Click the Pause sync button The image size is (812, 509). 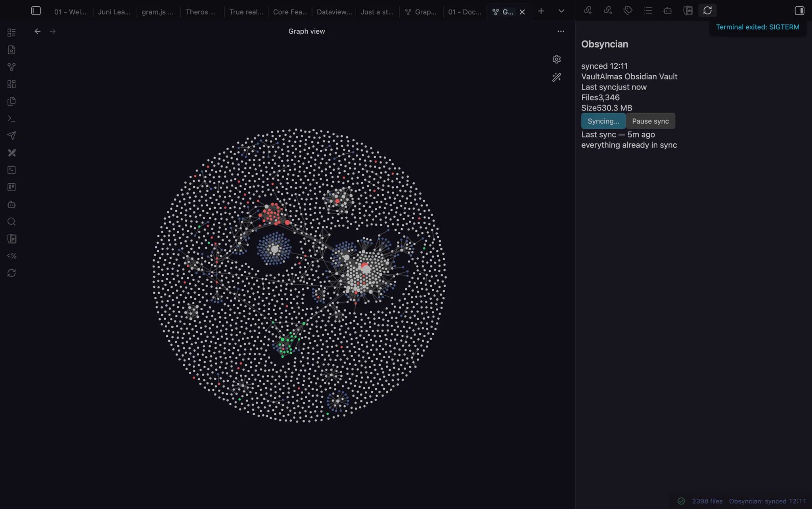650,121
